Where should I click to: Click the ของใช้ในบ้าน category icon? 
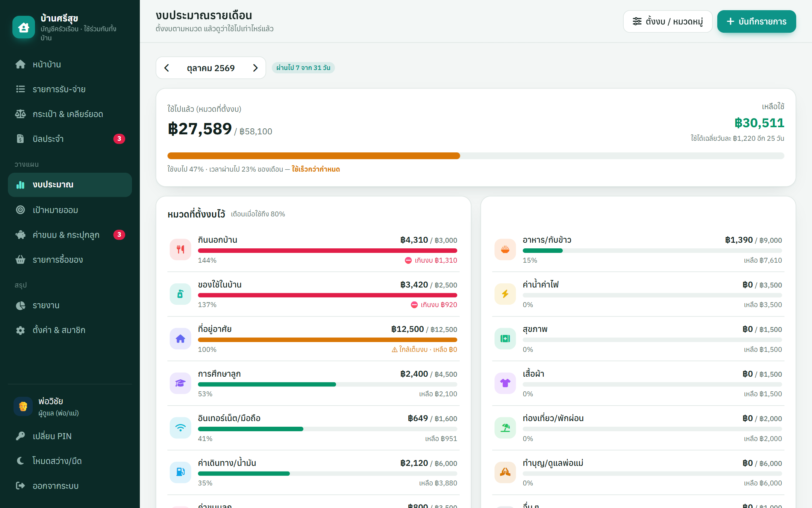(x=180, y=294)
